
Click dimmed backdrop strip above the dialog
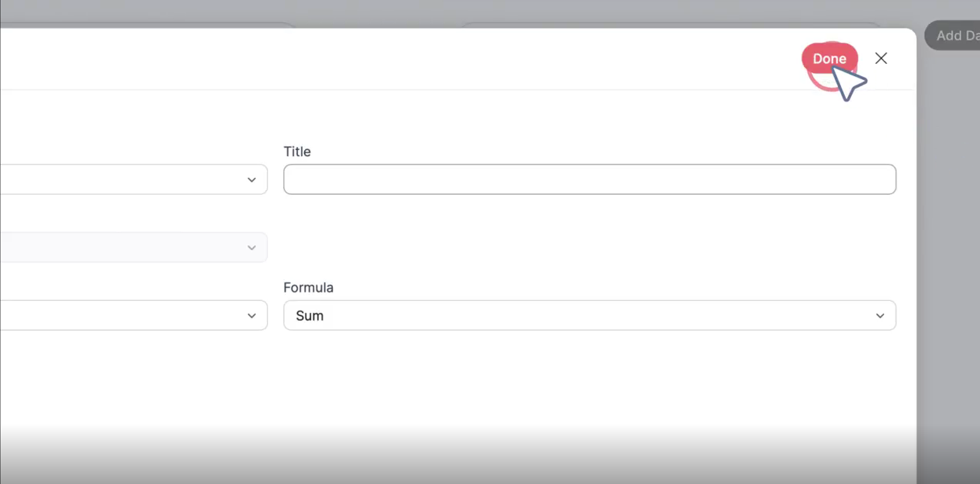click(x=385, y=12)
